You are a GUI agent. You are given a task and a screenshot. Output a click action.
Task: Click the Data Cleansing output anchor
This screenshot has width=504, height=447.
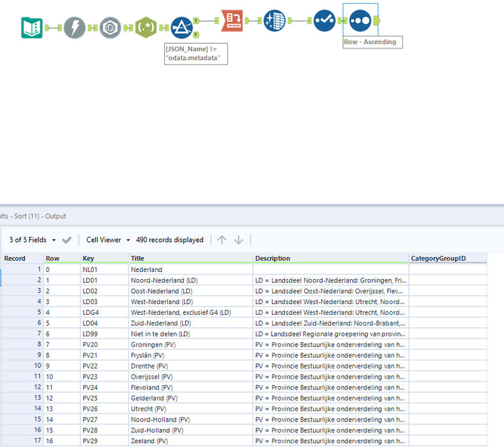coord(289,20)
